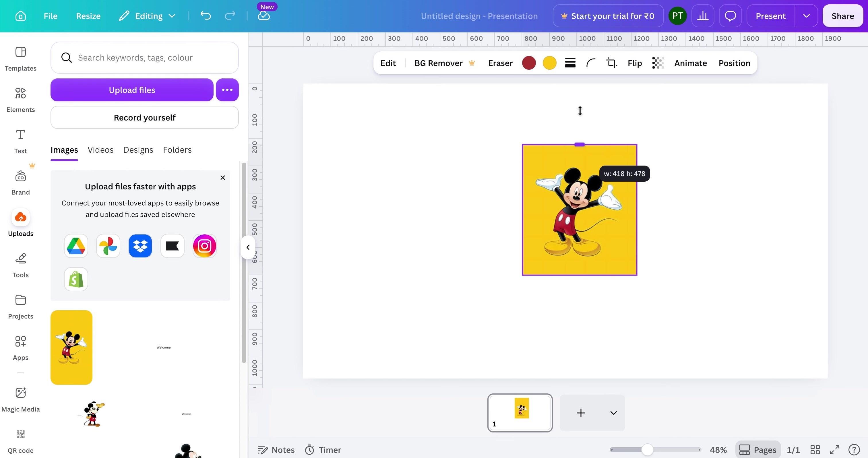The width and height of the screenshot is (868, 458).
Task: Click the cloud save status icon
Action: [263, 16]
